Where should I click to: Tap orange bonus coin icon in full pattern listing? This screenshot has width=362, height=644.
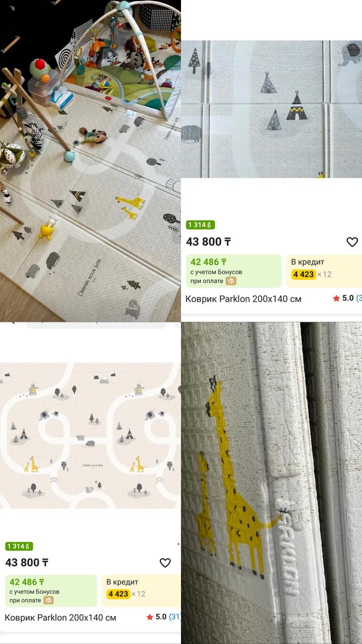48,600
